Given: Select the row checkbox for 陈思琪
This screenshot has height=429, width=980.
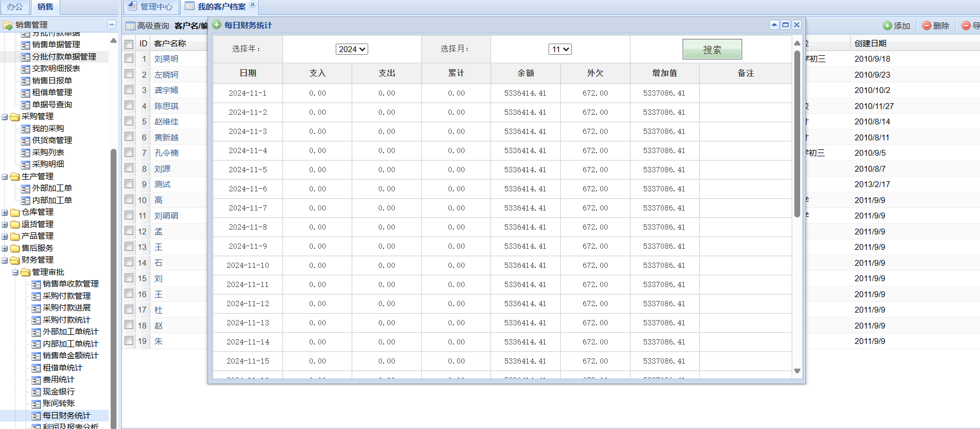Looking at the screenshot, I should coord(129,105).
